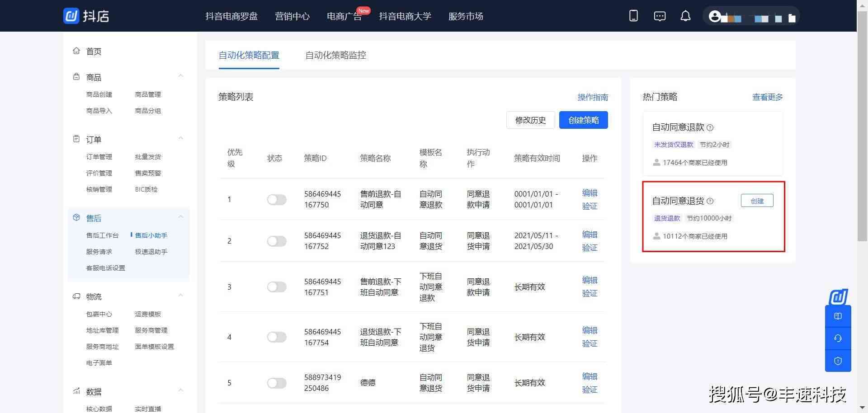
Task: Open 包裹中心 in sidebar
Action: (99, 314)
